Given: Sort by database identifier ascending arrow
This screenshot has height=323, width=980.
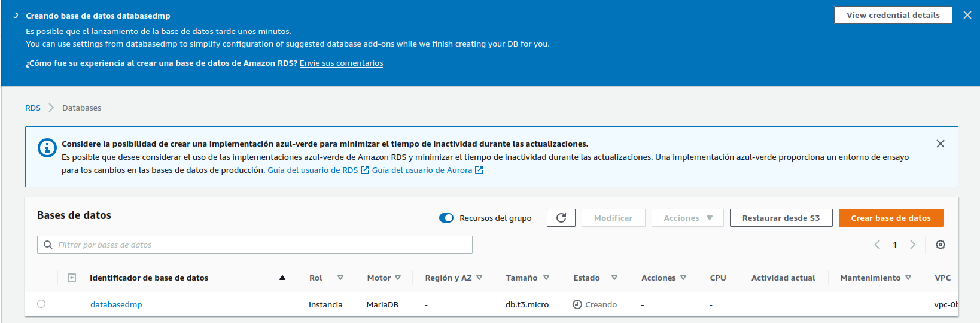Looking at the screenshot, I should click(x=282, y=278).
